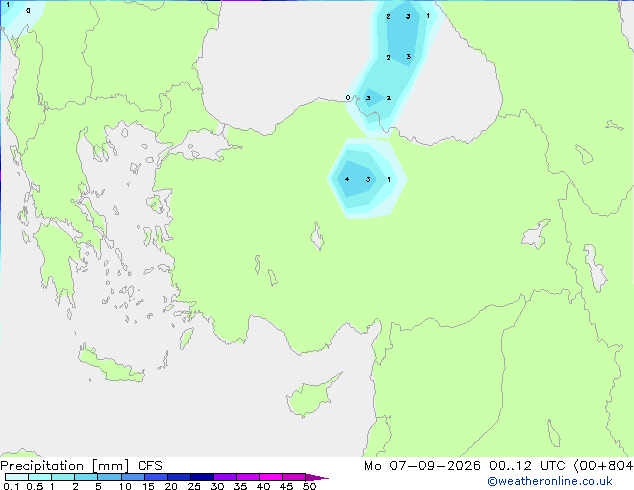Pick the legend swatch between 2 and 5

(86, 477)
